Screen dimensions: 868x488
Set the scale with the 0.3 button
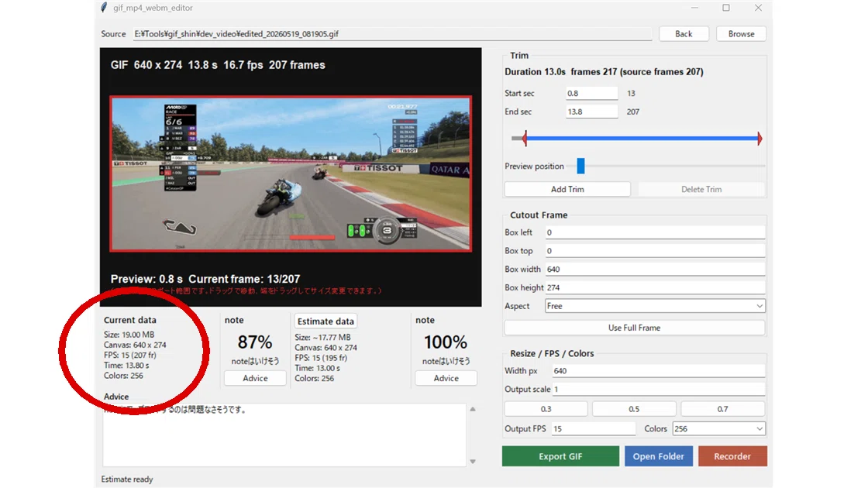(x=546, y=409)
